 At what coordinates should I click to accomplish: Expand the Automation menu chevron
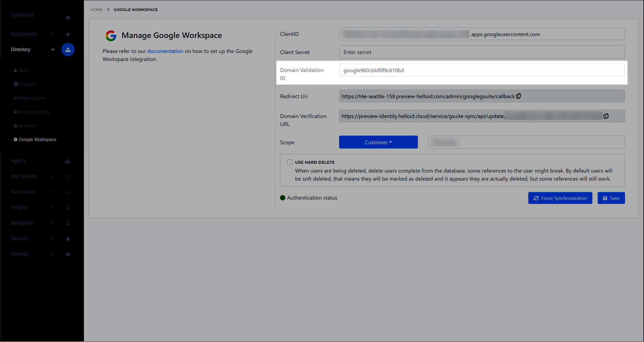(x=53, y=192)
